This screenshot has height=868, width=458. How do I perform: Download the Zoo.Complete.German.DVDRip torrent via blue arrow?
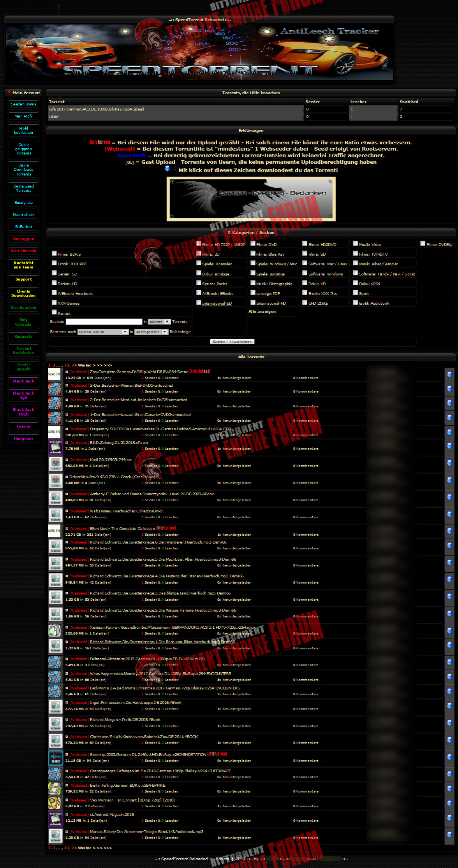[x=449, y=374]
